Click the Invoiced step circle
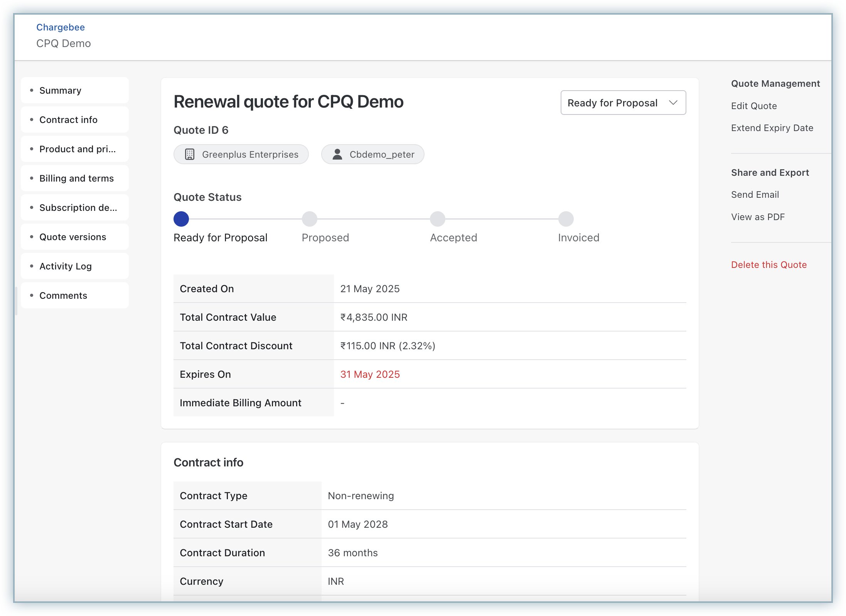Image resolution: width=846 pixels, height=616 pixels. click(566, 219)
